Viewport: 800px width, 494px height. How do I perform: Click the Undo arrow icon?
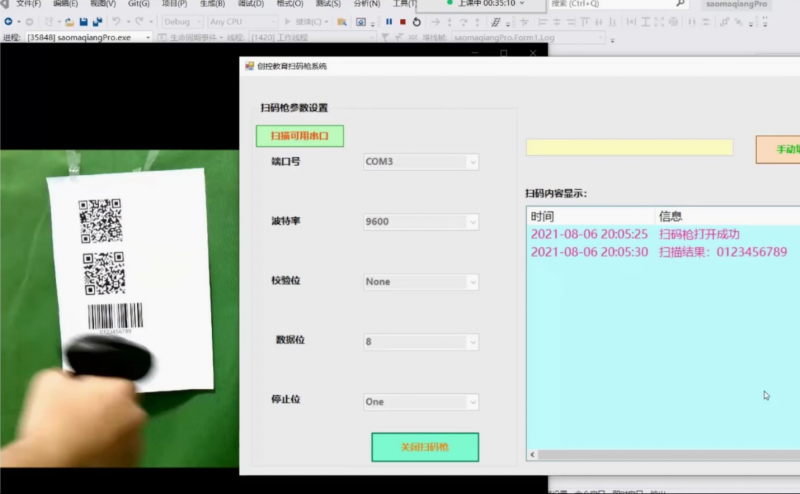pos(116,21)
